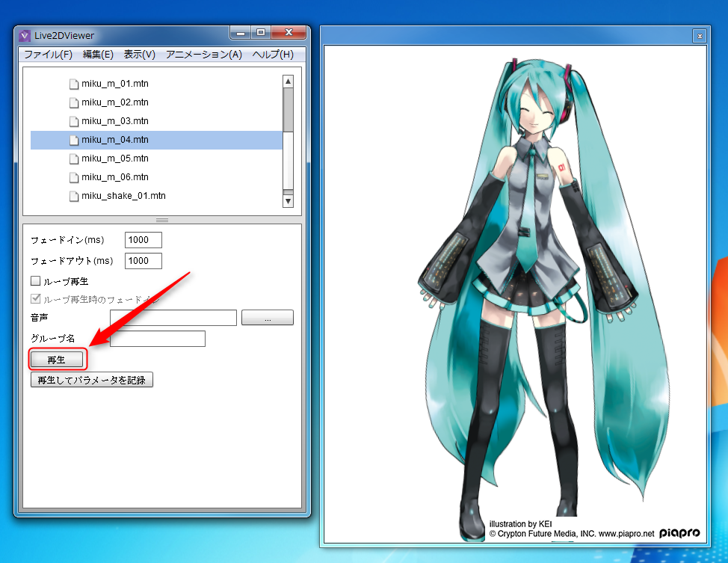Click the 音声 file path field
728x563 pixels.
(x=173, y=318)
